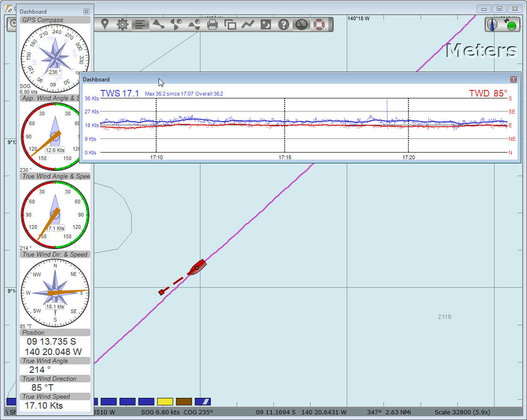Screen dimensions: 527x420
Task: Close the wind history Dashboard window
Action: 513,80
